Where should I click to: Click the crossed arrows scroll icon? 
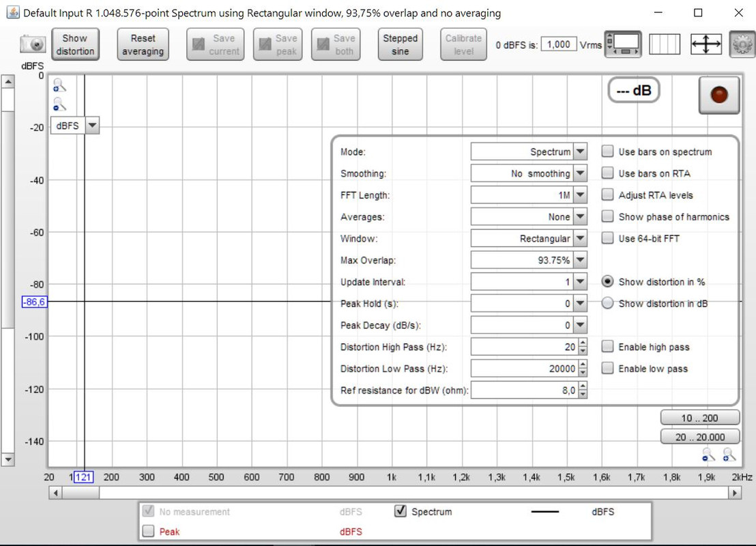[x=706, y=44]
